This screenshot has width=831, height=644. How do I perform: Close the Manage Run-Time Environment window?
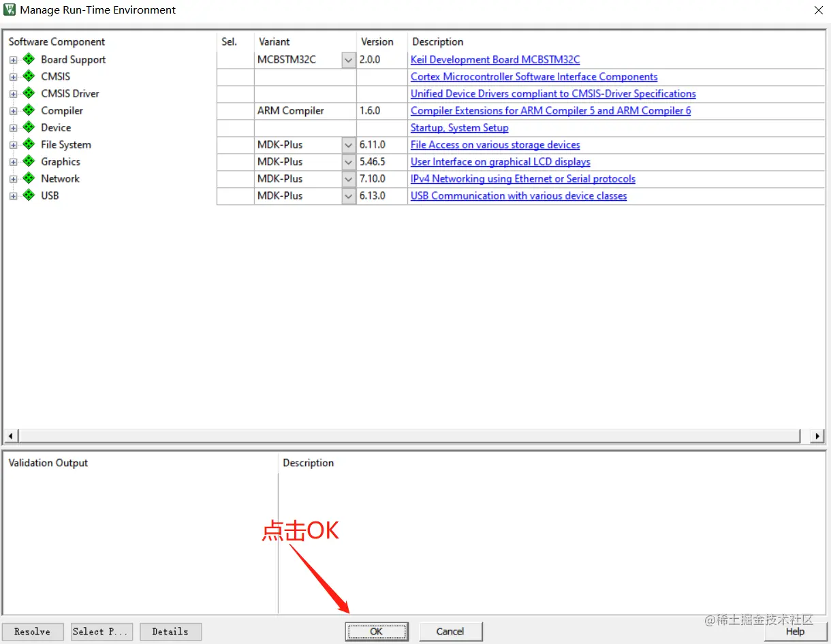point(819,10)
